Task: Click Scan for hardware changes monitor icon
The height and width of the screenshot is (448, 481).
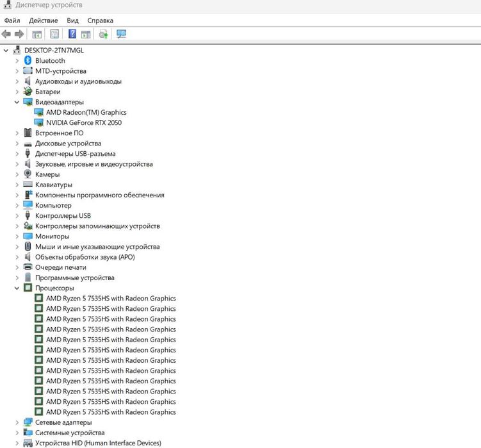Action: pyautogui.click(x=121, y=34)
